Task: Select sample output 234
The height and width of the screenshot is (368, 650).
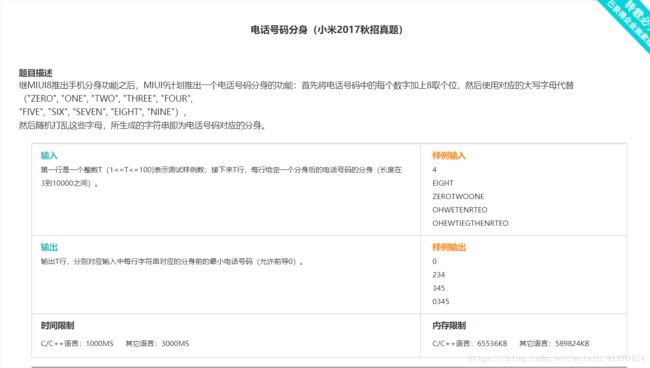Action: [439, 275]
